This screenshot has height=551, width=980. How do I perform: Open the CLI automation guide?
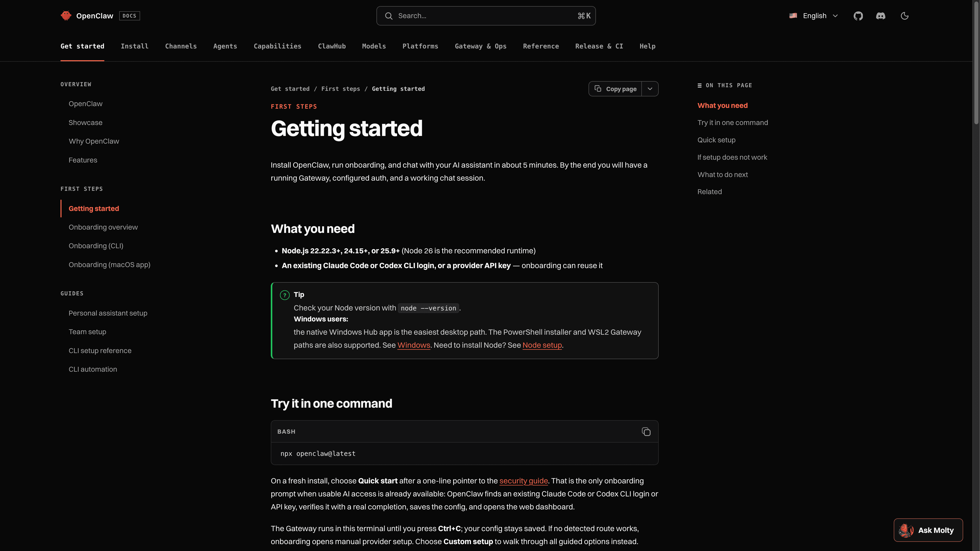point(92,369)
